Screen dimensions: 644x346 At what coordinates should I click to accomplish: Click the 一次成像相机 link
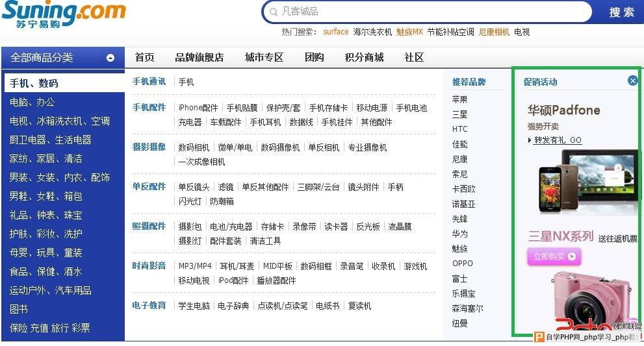pyautogui.click(x=201, y=162)
